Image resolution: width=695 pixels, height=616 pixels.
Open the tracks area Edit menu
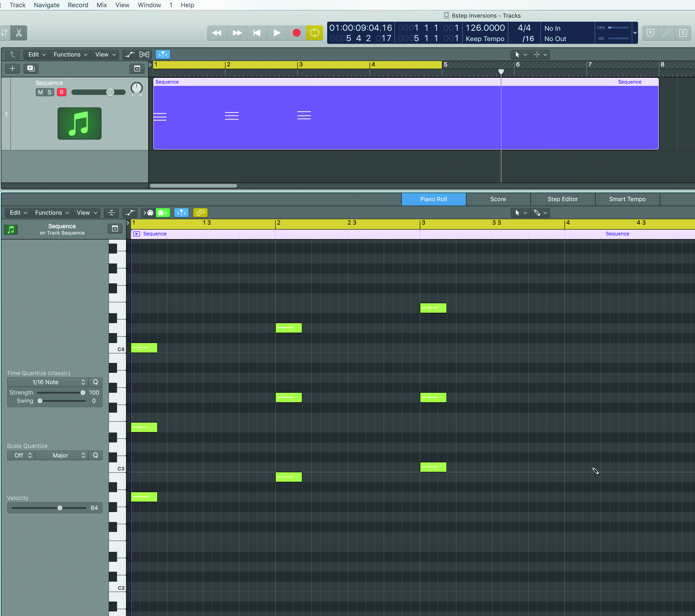36,54
